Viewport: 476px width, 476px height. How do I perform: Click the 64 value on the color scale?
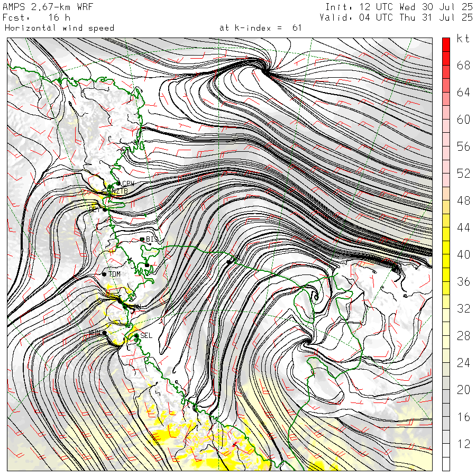tap(463, 92)
